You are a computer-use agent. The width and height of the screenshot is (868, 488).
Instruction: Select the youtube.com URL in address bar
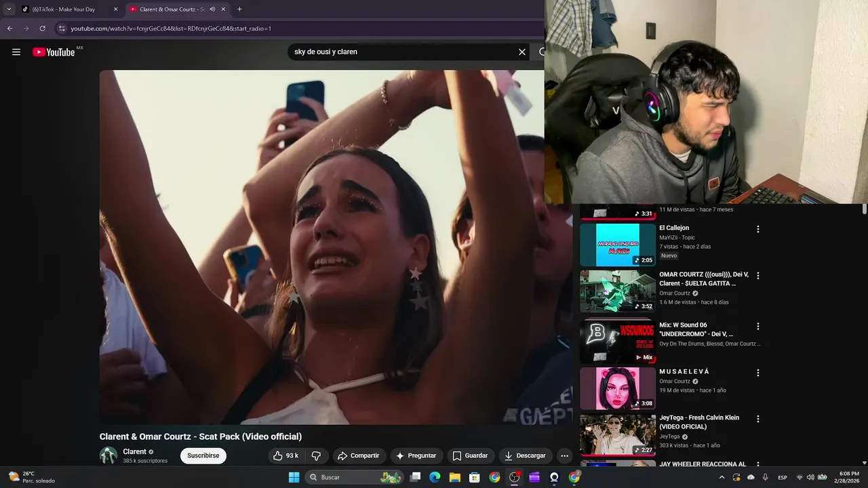click(x=171, y=28)
